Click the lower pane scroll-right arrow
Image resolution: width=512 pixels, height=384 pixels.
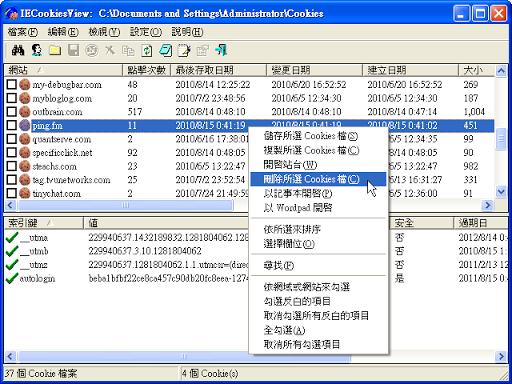click(501, 356)
